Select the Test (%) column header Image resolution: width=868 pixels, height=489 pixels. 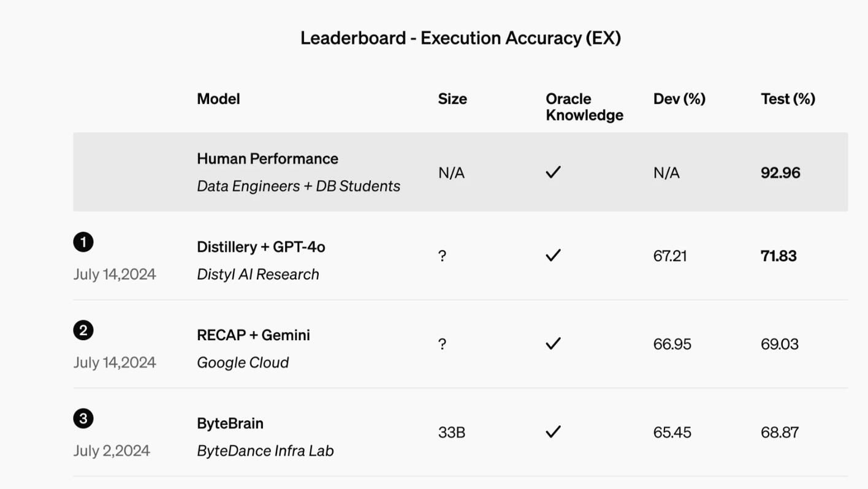[x=788, y=99]
